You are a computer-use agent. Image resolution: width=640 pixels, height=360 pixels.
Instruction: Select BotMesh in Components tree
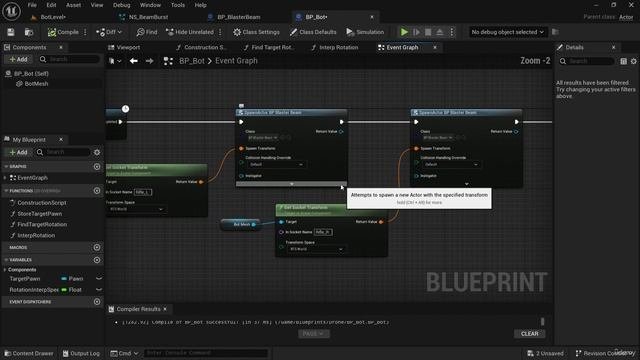(36, 84)
